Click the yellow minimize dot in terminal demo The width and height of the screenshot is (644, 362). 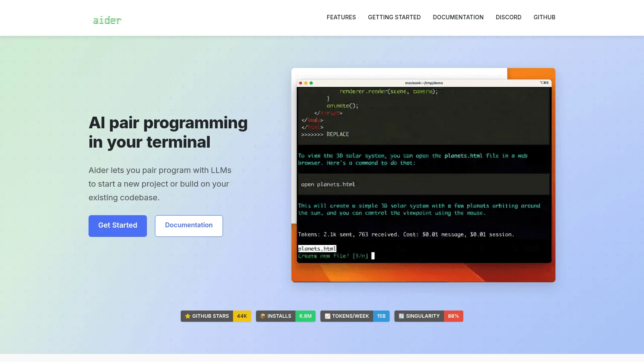coord(306,83)
